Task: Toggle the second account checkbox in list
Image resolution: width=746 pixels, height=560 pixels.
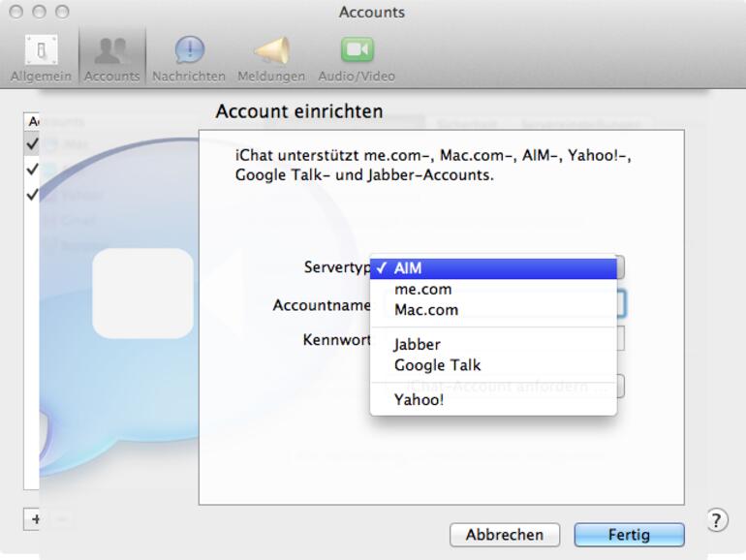Action: (x=32, y=169)
